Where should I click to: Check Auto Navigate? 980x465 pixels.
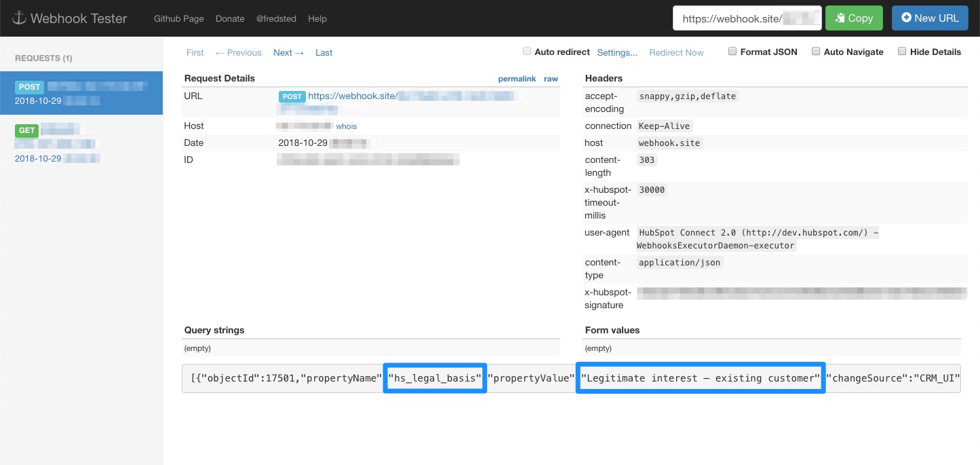pyautogui.click(x=816, y=51)
